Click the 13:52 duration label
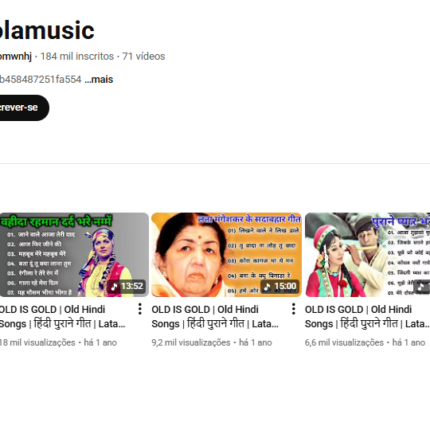The height and width of the screenshot is (430, 430). click(132, 286)
